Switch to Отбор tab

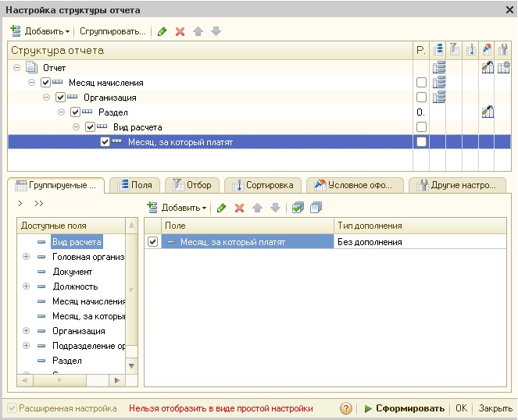[x=192, y=185]
